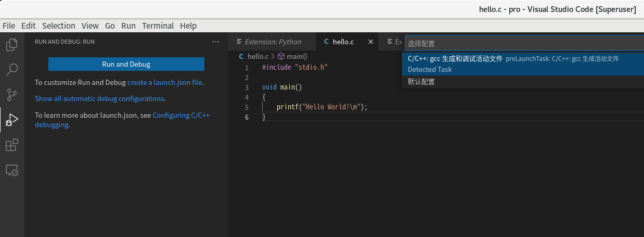Image resolution: width=644 pixels, height=237 pixels.
Task: Focus the 选择配置 input field
Action: [524, 44]
